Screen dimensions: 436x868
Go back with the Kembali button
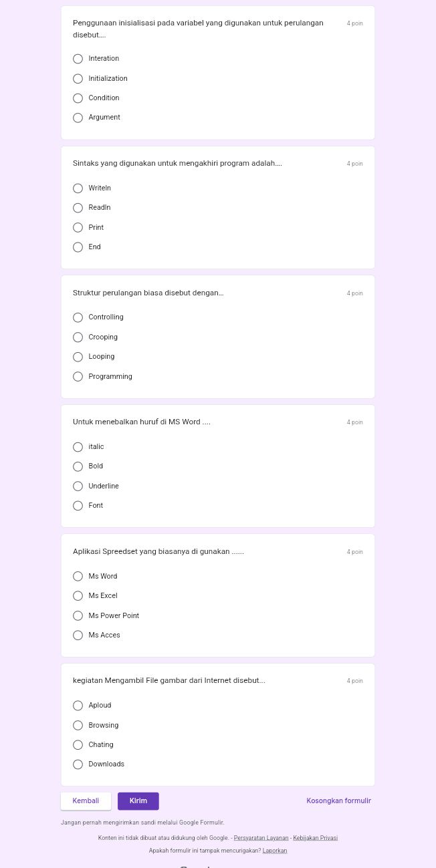pyautogui.click(x=86, y=801)
